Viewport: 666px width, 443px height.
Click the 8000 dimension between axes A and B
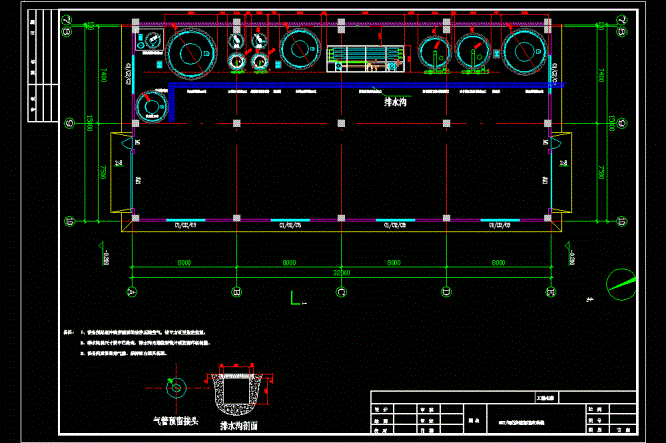(184, 263)
